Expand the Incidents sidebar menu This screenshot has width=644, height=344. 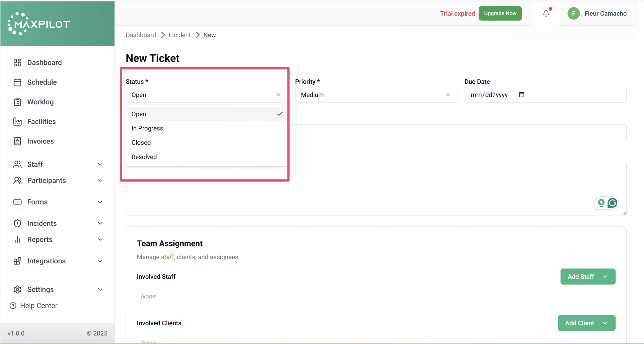click(57, 223)
